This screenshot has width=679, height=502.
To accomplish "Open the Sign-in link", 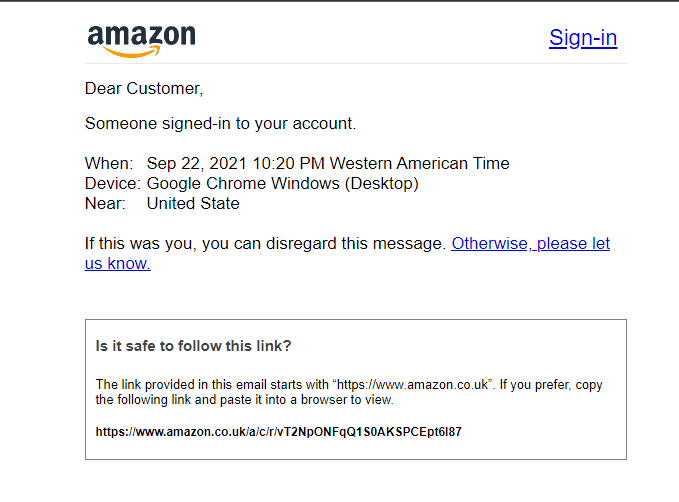I will pyautogui.click(x=583, y=38).
